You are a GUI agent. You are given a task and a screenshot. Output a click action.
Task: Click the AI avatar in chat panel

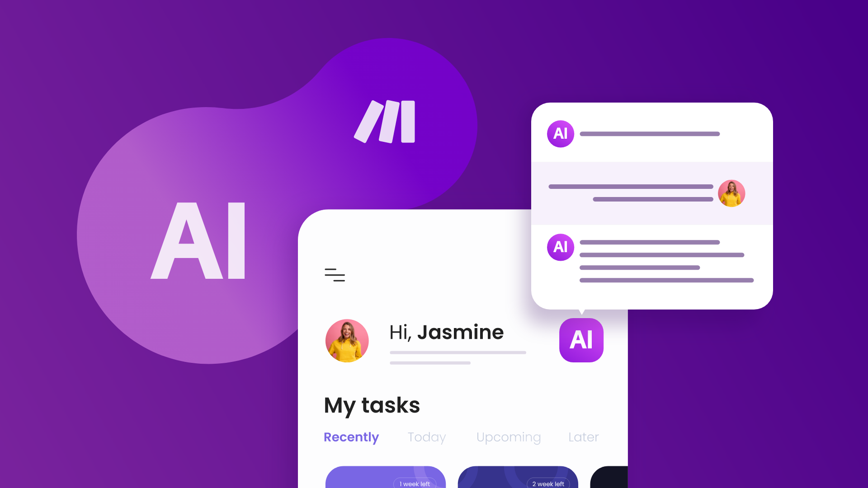[561, 133]
